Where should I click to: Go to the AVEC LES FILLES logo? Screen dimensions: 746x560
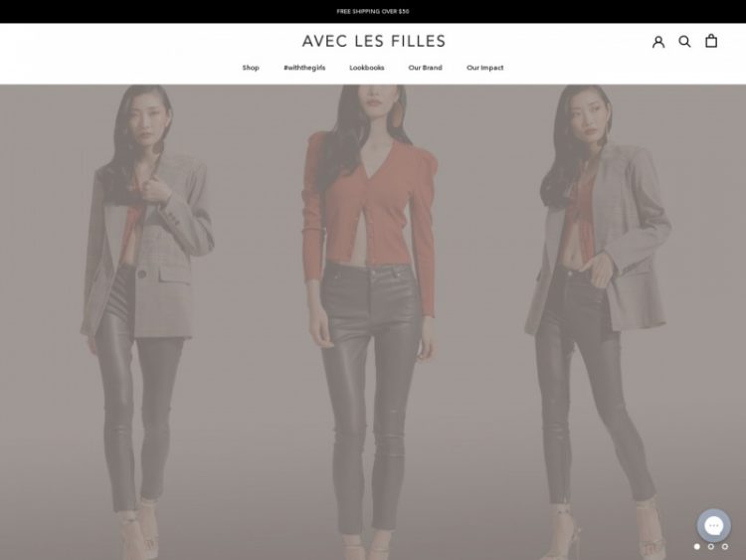point(373,42)
